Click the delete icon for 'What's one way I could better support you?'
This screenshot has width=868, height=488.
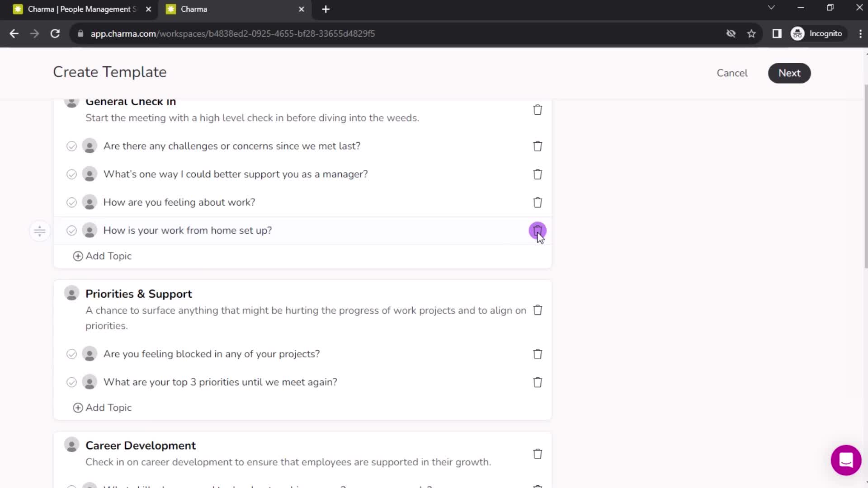(x=538, y=174)
